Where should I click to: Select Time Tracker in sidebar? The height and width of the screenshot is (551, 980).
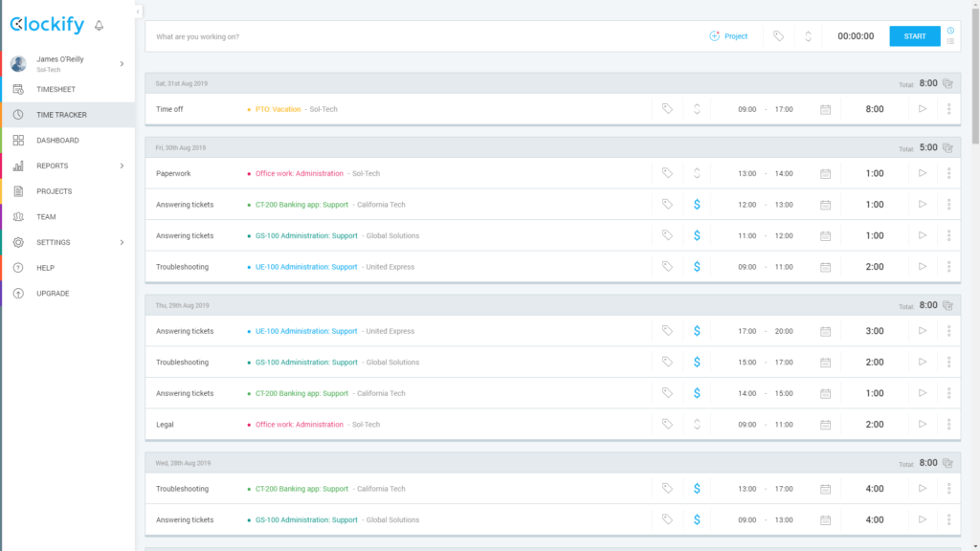tap(61, 115)
